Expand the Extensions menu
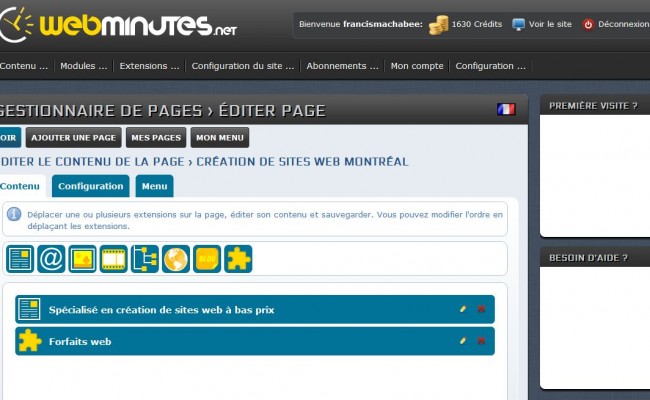Screen dimensions: 650x400 pyautogui.click(x=149, y=66)
